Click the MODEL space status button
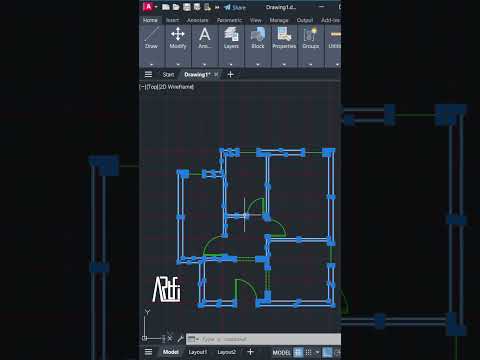 tap(282, 353)
